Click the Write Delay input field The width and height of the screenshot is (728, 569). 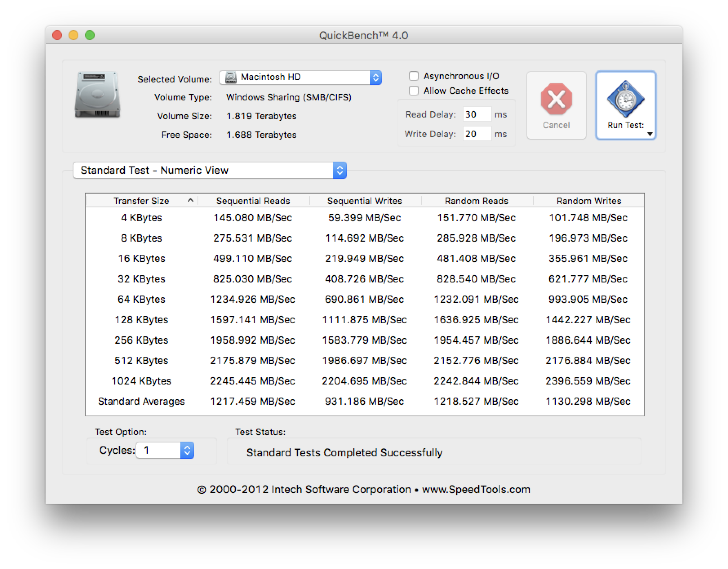click(477, 134)
